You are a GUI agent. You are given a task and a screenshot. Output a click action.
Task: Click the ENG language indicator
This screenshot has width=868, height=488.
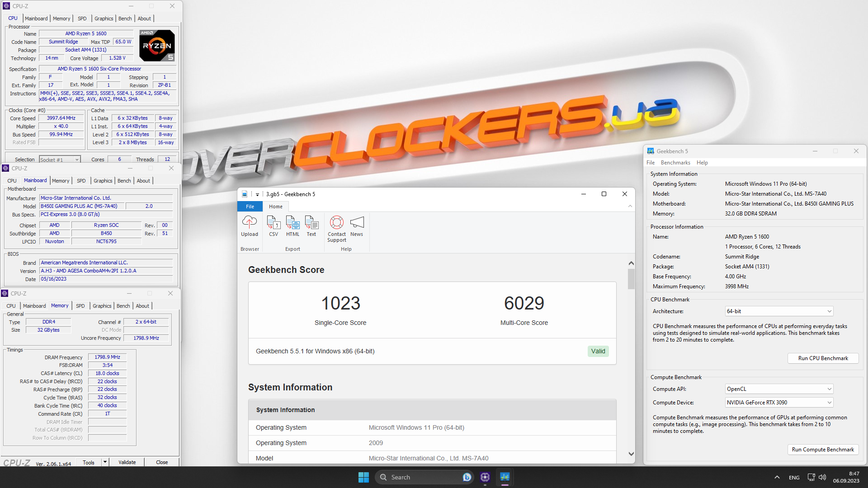click(x=794, y=478)
